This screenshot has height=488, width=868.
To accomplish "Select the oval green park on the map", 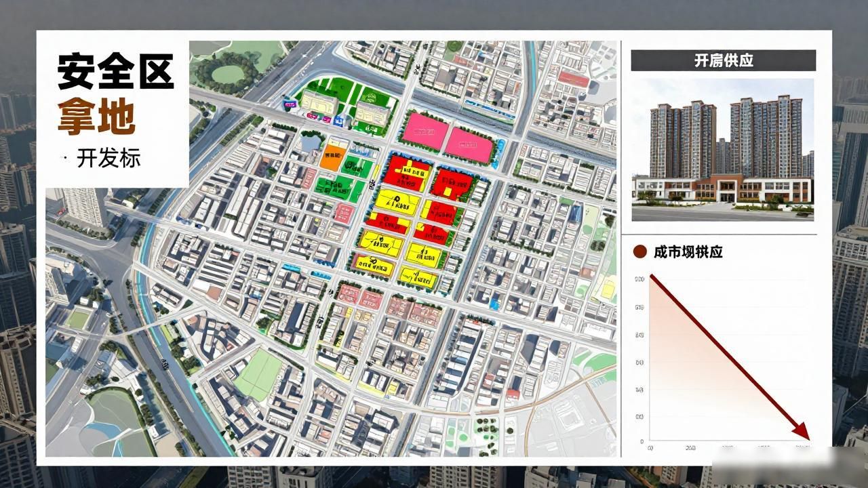I will click(x=228, y=71).
